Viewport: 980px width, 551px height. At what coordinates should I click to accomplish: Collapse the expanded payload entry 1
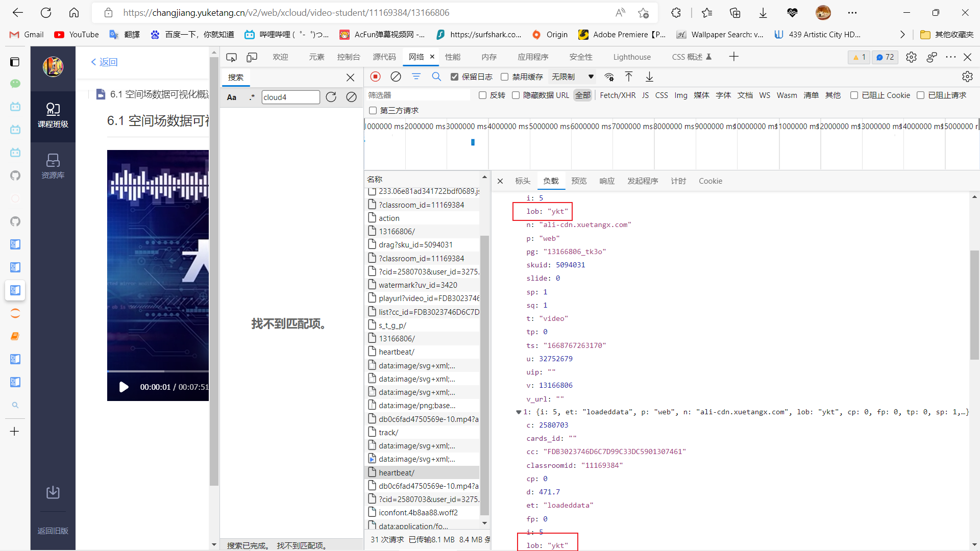point(519,412)
